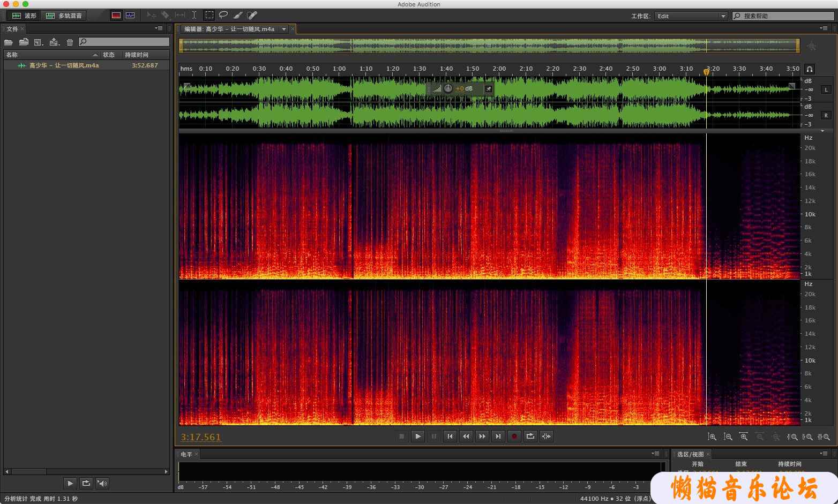838x504 pixels.
Task: Pick the Spot Healing Brush tool
Action: pyautogui.click(x=252, y=16)
